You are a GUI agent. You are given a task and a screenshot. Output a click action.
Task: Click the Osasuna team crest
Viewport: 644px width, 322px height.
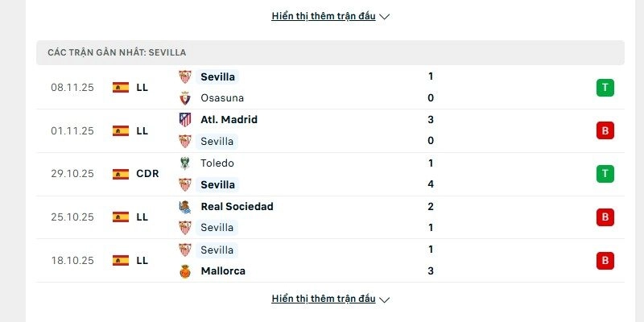coord(185,98)
